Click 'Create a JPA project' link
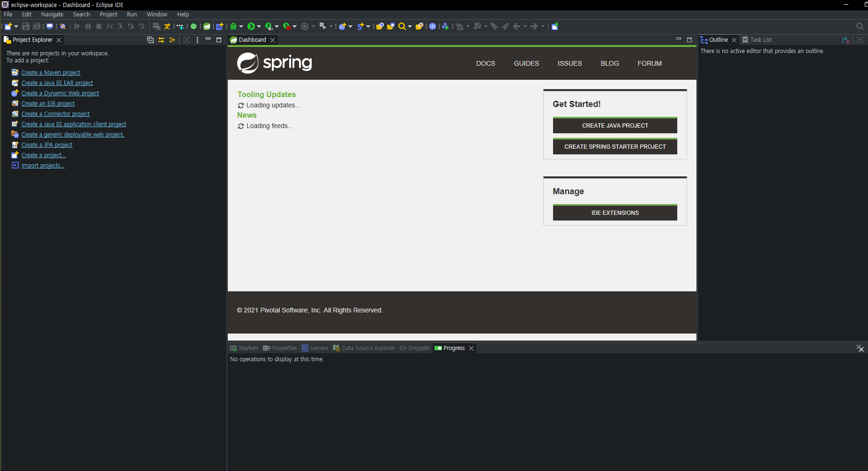Viewport: 868px width, 471px height. point(47,145)
